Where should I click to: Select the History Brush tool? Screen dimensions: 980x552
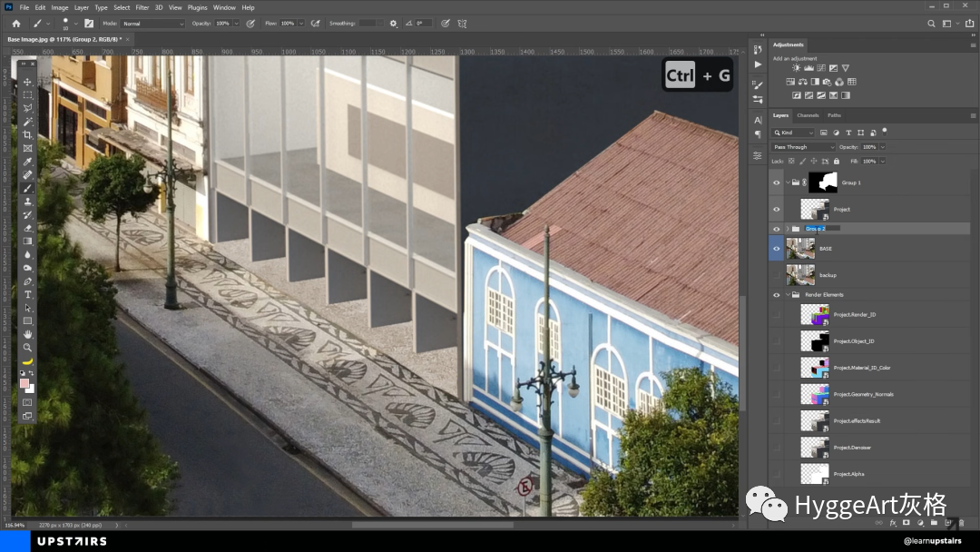click(27, 215)
